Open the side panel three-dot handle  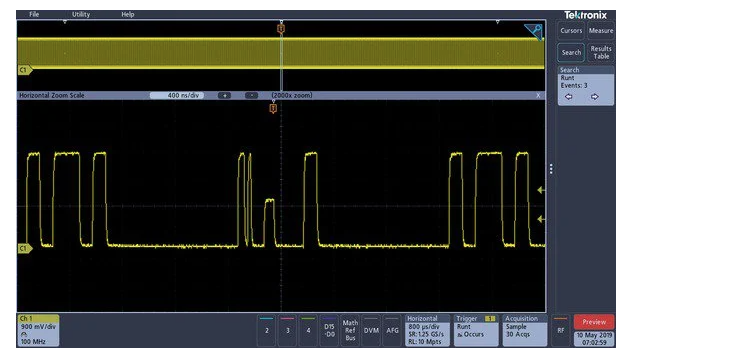[x=551, y=169]
